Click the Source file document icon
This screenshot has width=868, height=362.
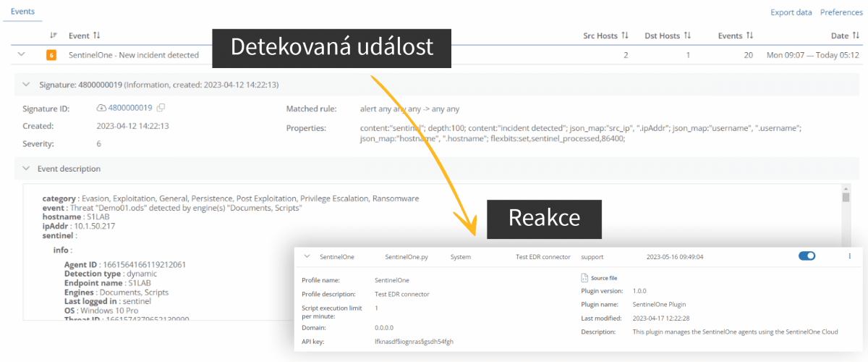point(584,278)
